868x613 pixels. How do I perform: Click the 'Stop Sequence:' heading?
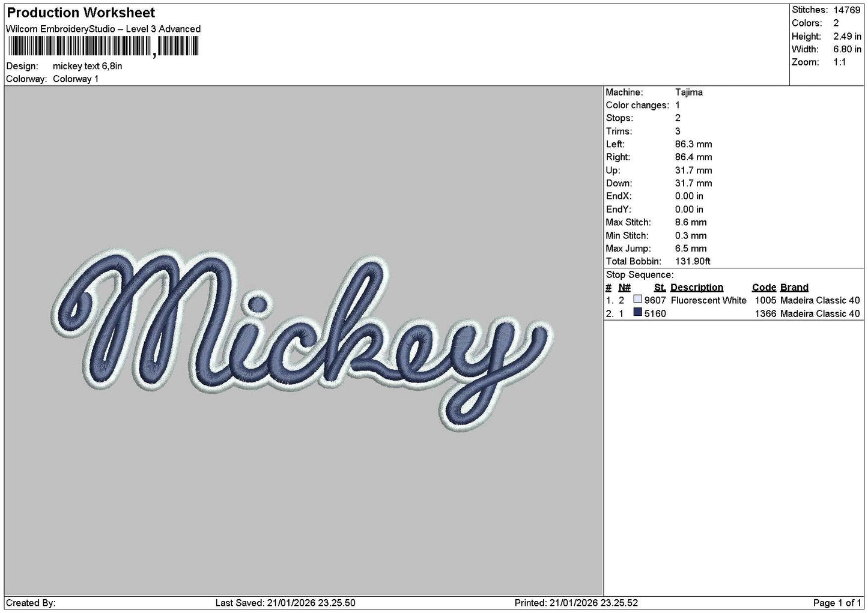coord(639,275)
